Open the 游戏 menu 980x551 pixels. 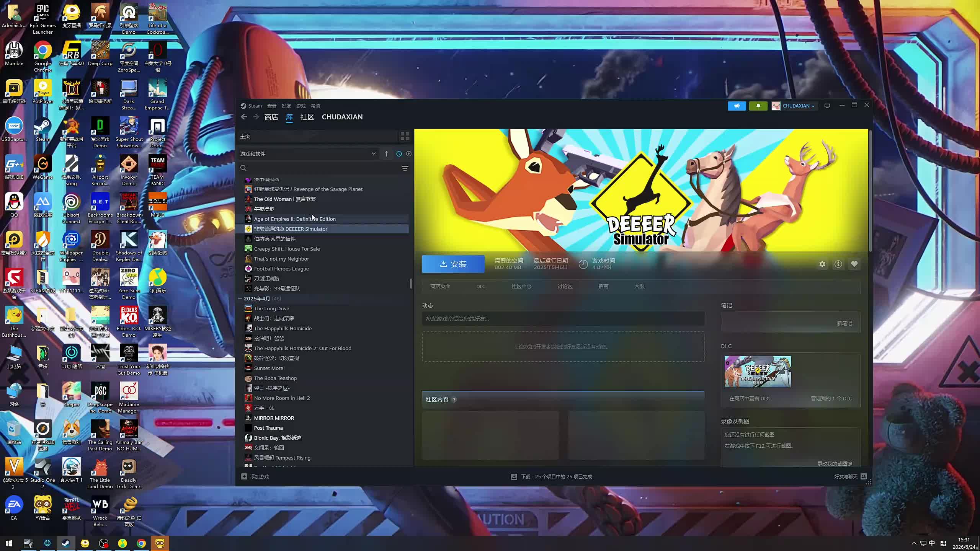pos(301,106)
